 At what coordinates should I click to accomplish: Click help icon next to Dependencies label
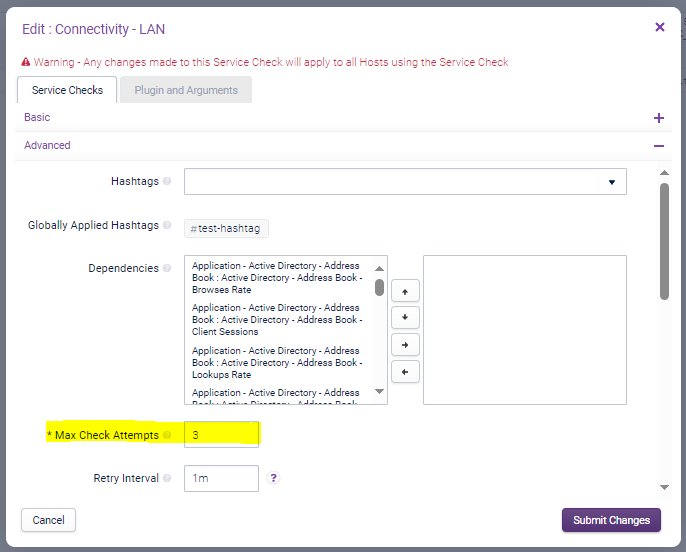coord(167,268)
